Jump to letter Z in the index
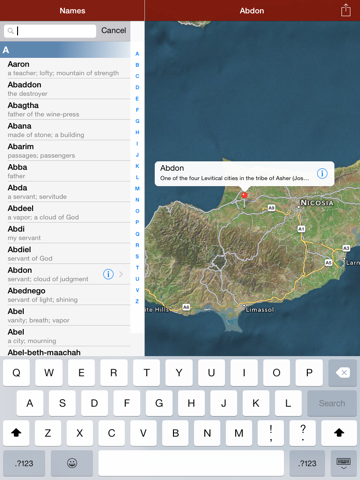Screen dimensions: 360x480 pos(137,301)
